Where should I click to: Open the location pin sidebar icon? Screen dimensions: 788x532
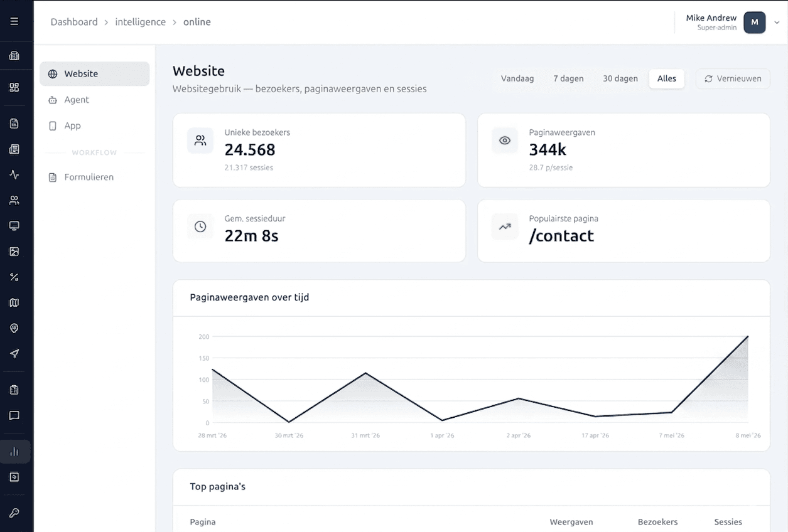click(x=14, y=328)
